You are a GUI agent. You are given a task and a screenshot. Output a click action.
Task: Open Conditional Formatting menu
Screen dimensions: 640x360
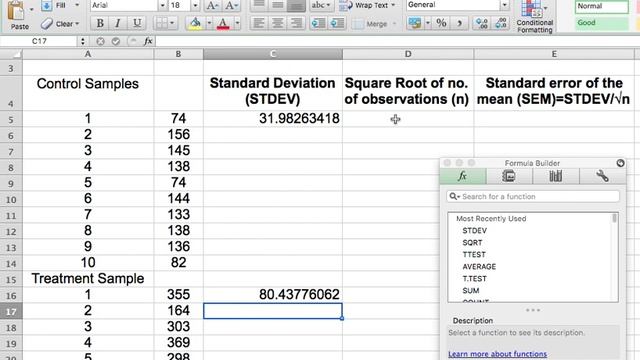(535, 17)
